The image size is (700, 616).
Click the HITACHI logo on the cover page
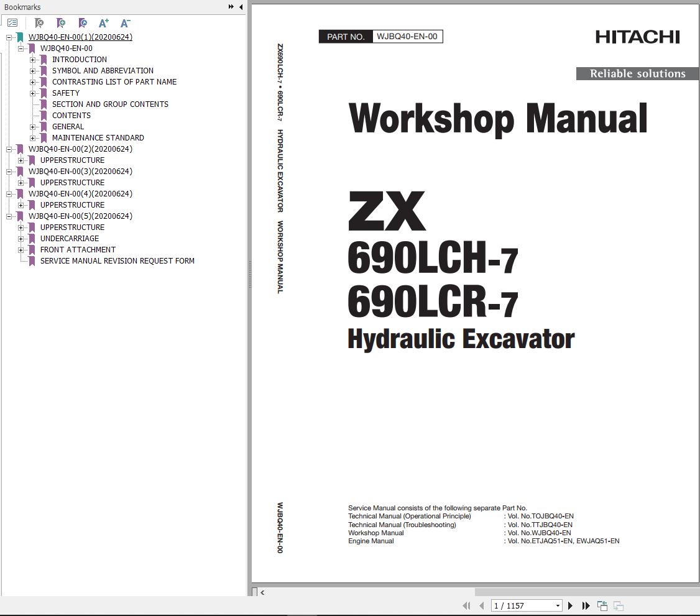click(x=637, y=37)
